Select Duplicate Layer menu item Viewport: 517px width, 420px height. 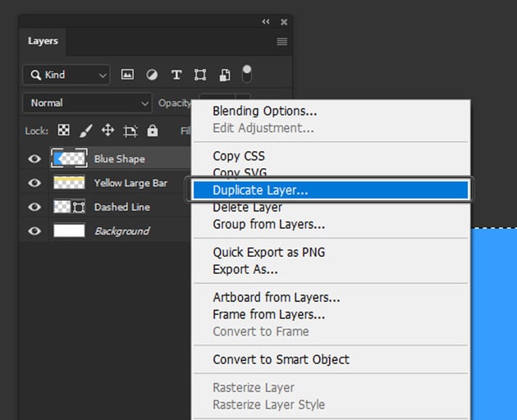(x=331, y=190)
